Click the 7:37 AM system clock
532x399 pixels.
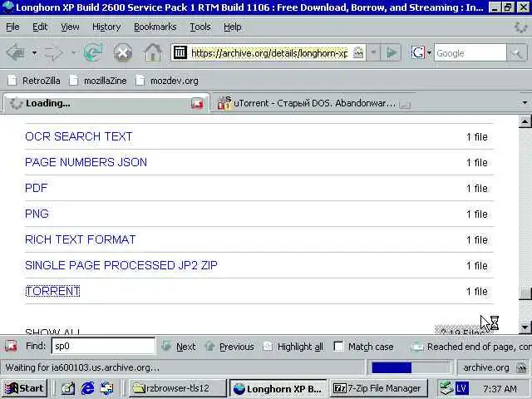click(x=500, y=388)
